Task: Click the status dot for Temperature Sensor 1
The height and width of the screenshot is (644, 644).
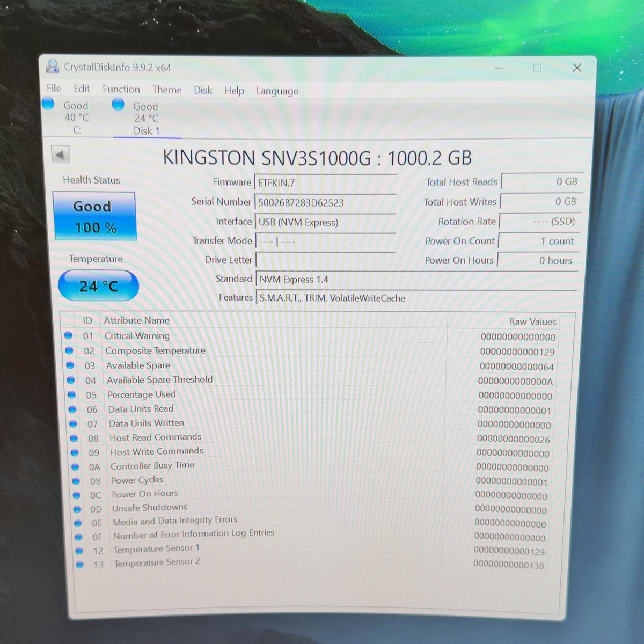Action: (79, 551)
